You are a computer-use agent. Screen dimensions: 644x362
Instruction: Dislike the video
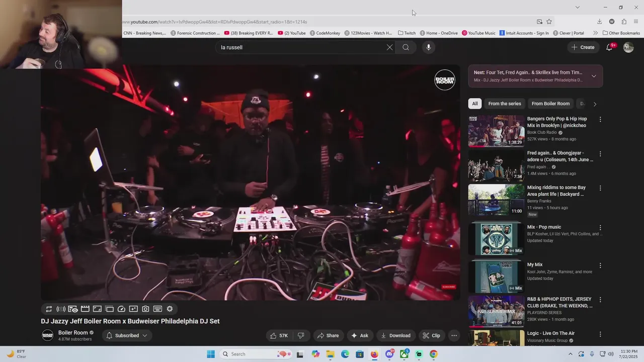301,336
